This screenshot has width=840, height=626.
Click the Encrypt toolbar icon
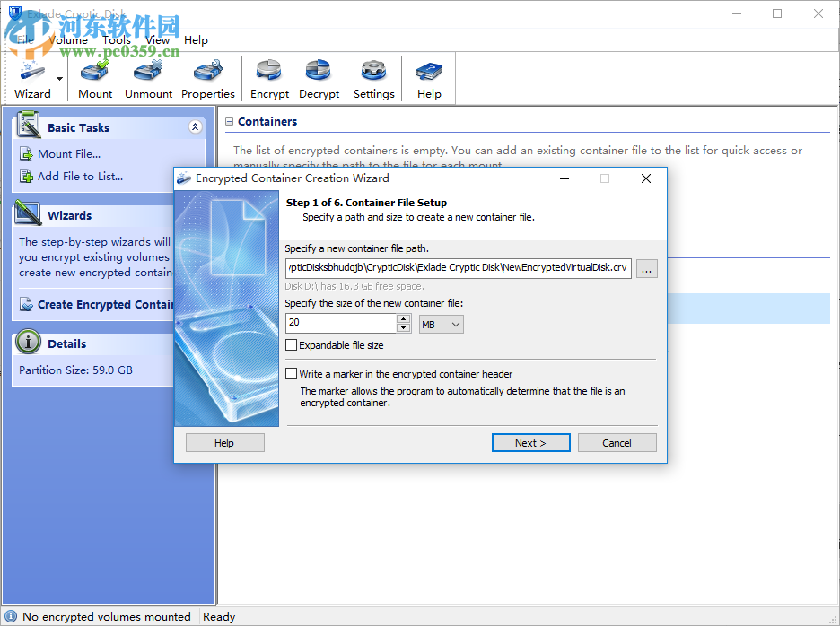pos(269,79)
